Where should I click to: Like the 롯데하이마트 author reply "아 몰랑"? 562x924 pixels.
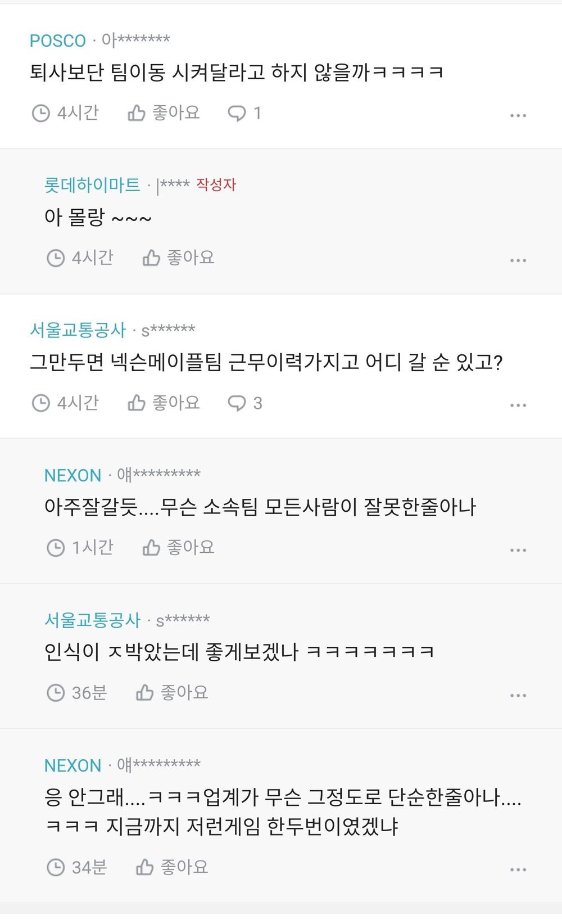(x=178, y=258)
